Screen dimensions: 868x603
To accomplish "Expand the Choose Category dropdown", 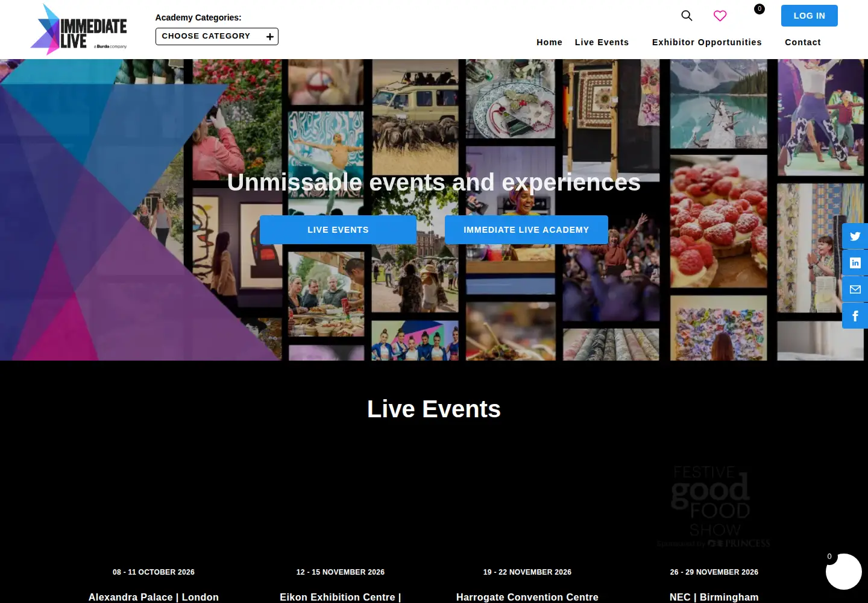I will (217, 36).
